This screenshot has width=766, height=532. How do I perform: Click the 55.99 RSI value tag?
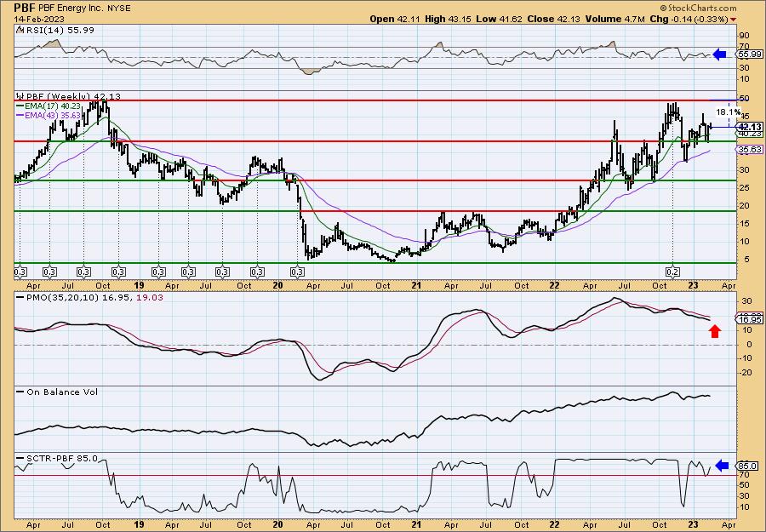click(750, 54)
